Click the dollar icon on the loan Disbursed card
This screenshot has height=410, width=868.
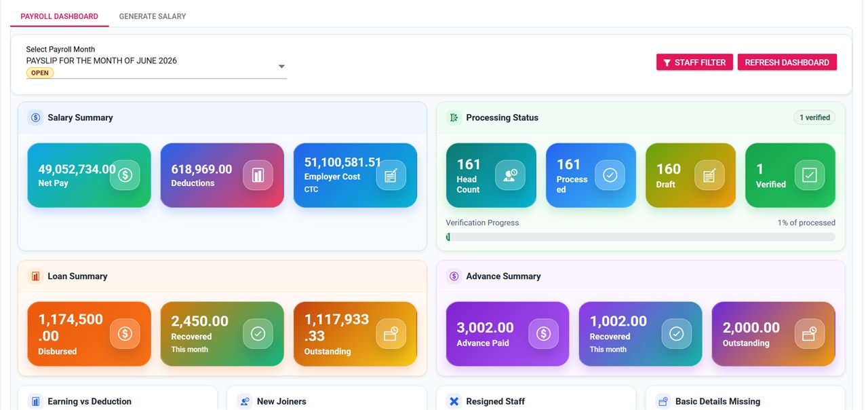pyautogui.click(x=125, y=334)
